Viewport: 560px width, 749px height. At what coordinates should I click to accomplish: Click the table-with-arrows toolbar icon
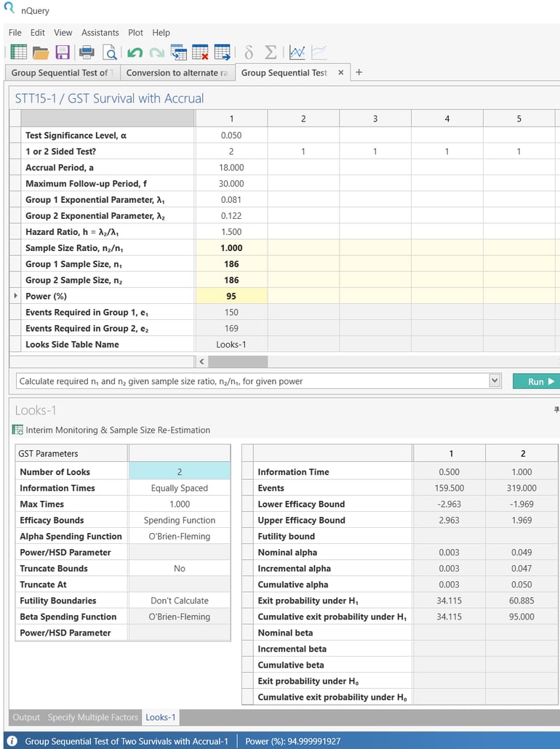179,52
